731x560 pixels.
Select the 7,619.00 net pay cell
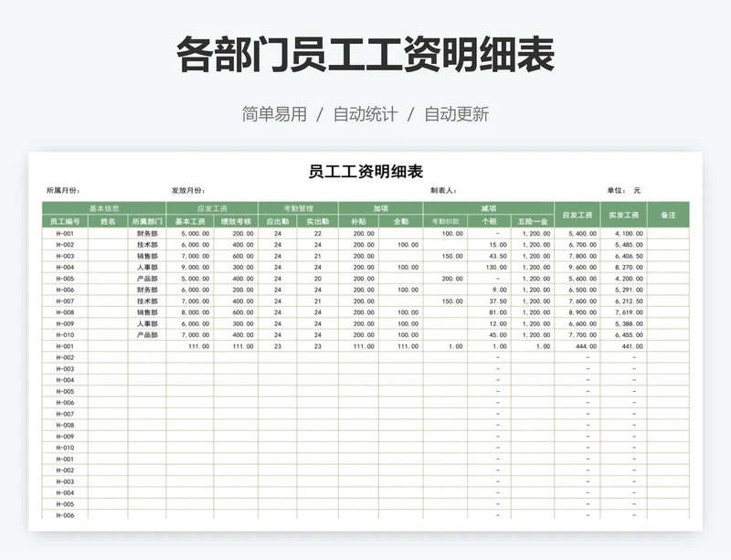pos(624,312)
